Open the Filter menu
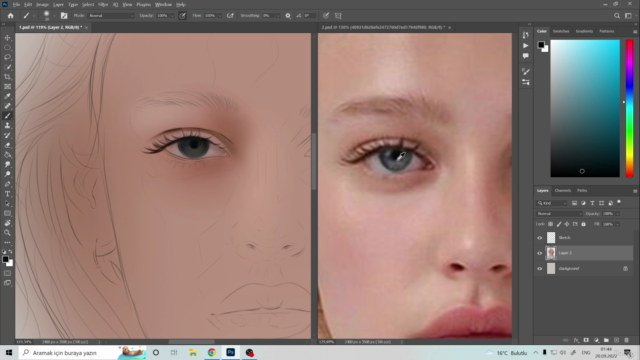 tap(103, 4)
